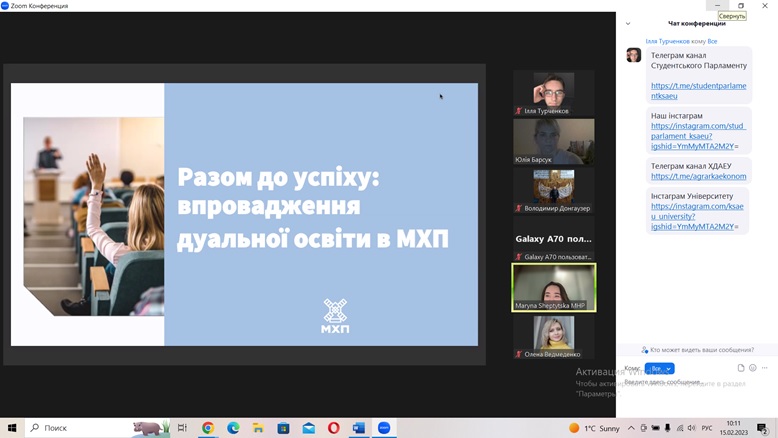Open the volume control tray icon

[692, 428]
